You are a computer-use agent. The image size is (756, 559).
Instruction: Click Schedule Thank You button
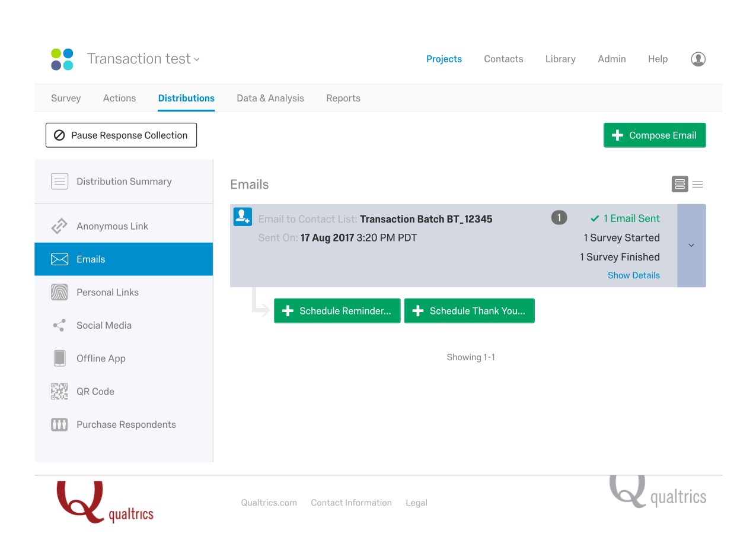pos(469,311)
